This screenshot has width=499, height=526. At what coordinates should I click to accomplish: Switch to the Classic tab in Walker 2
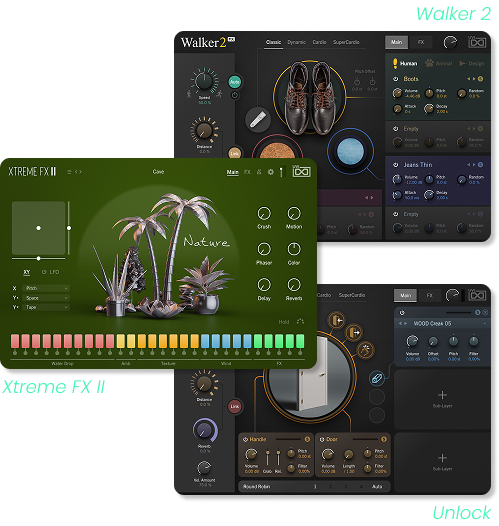(x=273, y=42)
